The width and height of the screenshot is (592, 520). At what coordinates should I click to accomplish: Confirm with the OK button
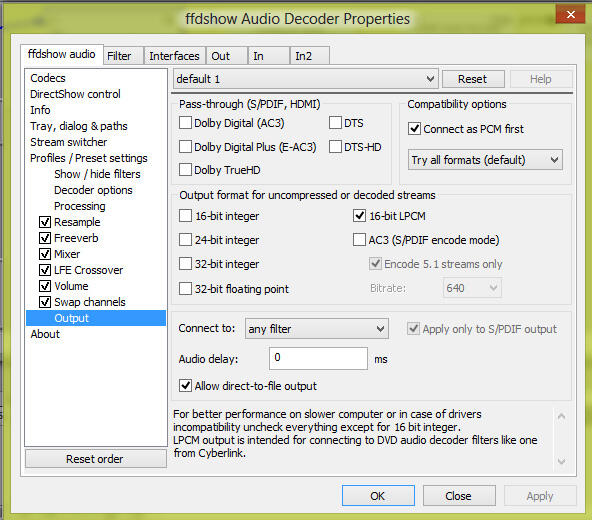click(x=378, y=495)
